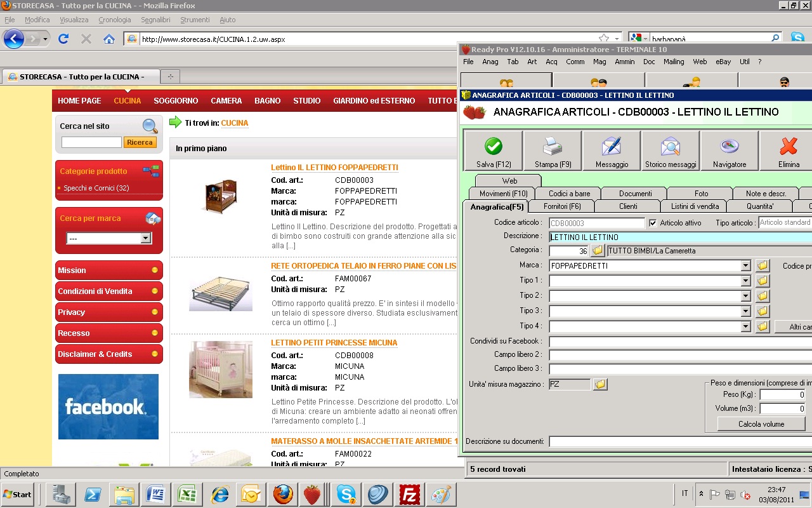
Task: Open the Disclaimer & Credits page
Action: tap(108, 354)
